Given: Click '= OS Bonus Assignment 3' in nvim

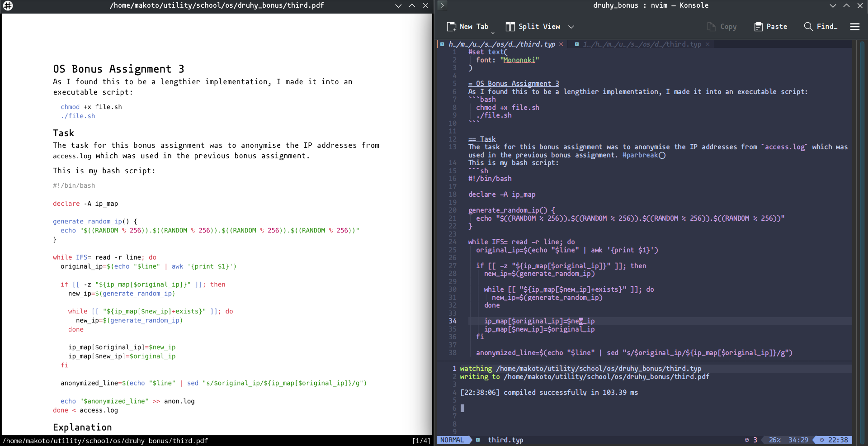Looking at the screenshot, I should point(514,84).
